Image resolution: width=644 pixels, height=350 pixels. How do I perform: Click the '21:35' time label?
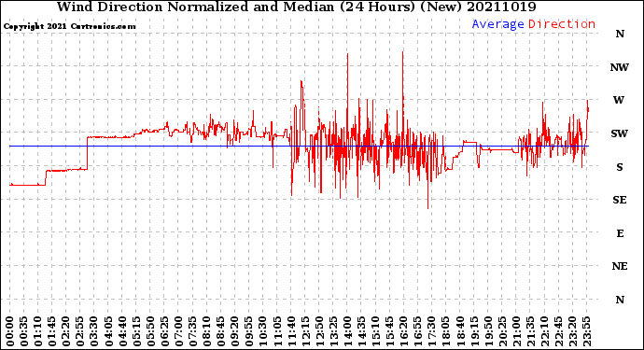click(x=530, y=331)
